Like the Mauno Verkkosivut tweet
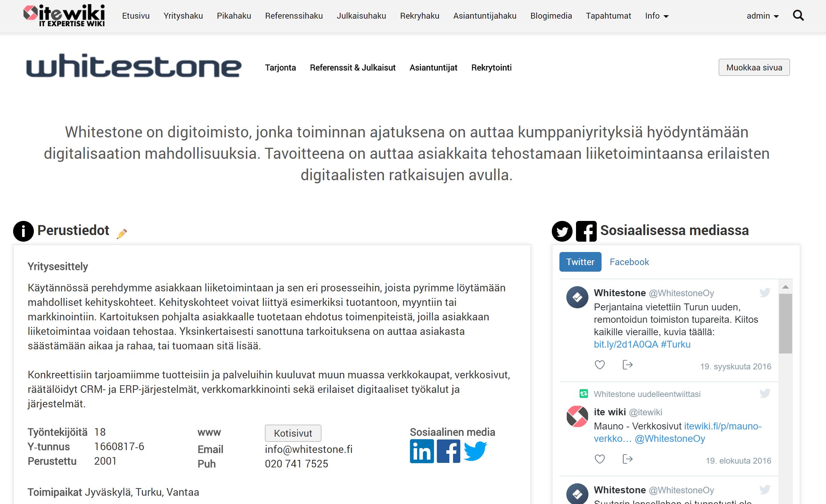 [x=600, y=459]
